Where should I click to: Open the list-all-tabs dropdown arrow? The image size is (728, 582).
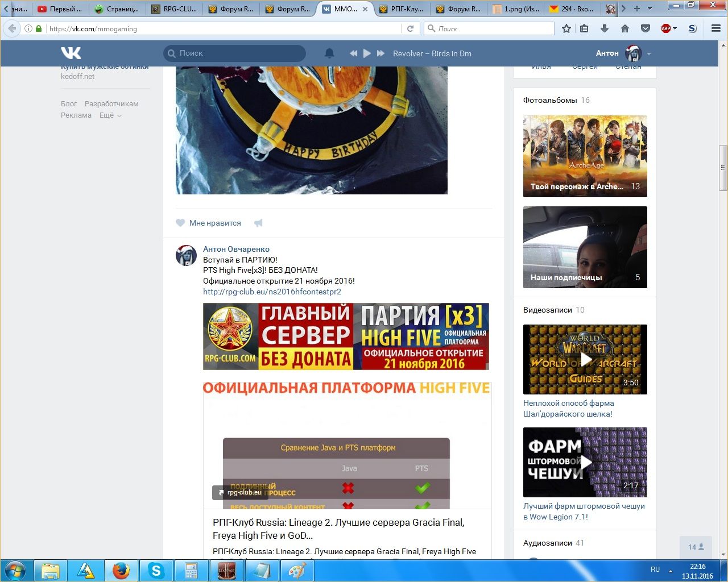pos(650,9)
